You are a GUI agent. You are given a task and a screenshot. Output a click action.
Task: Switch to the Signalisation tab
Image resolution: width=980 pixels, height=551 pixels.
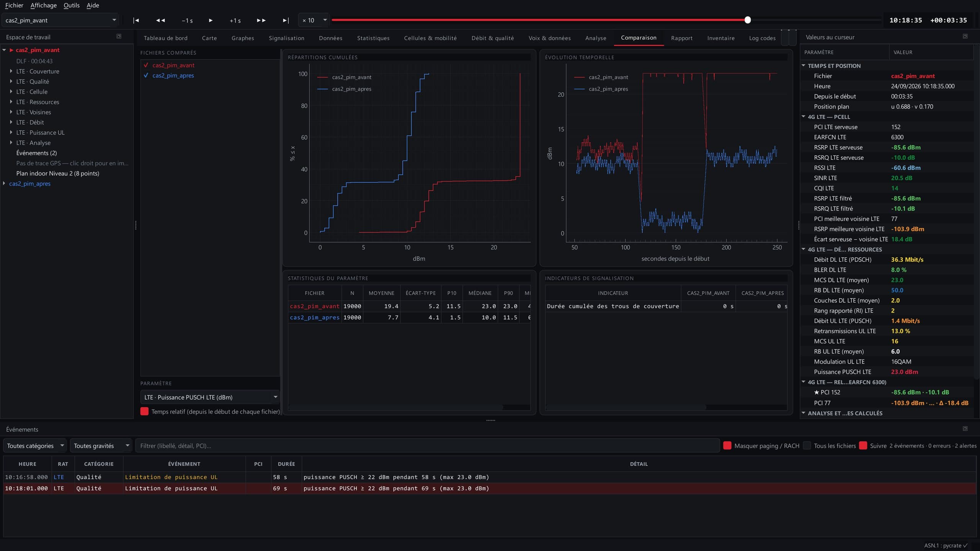pyautogui.click(x=286, y=38)
